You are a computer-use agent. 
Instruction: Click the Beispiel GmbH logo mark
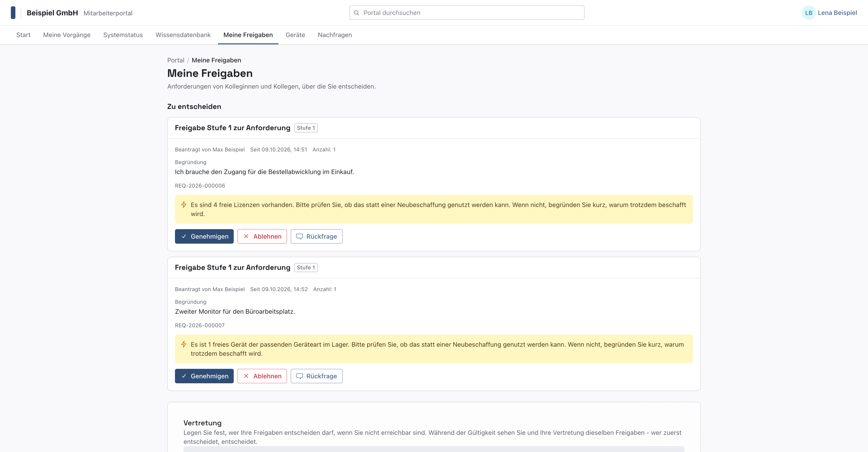click(x=13, y=13)
